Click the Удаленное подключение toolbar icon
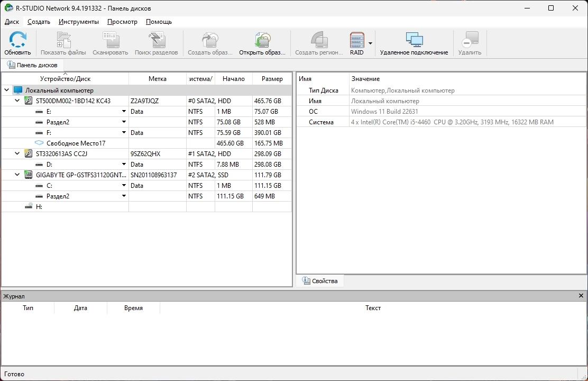The height and width of the screenshot is (381, 588). 414,39
